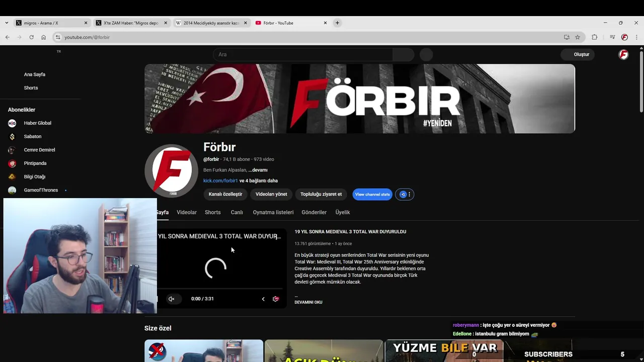The image size is (644, 362).
Task: Click the install/cast icon in address bar
Action: [567, 37]
